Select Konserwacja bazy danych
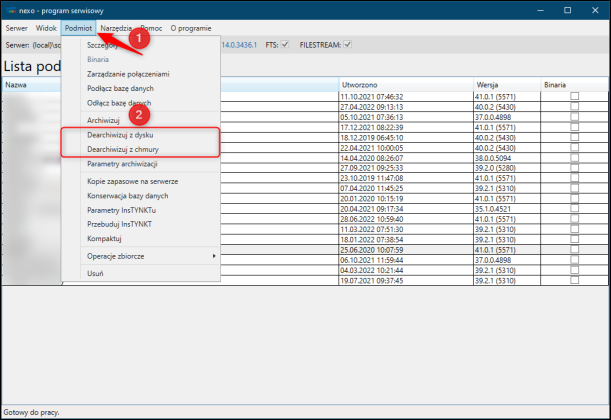 tap(141, 196)
